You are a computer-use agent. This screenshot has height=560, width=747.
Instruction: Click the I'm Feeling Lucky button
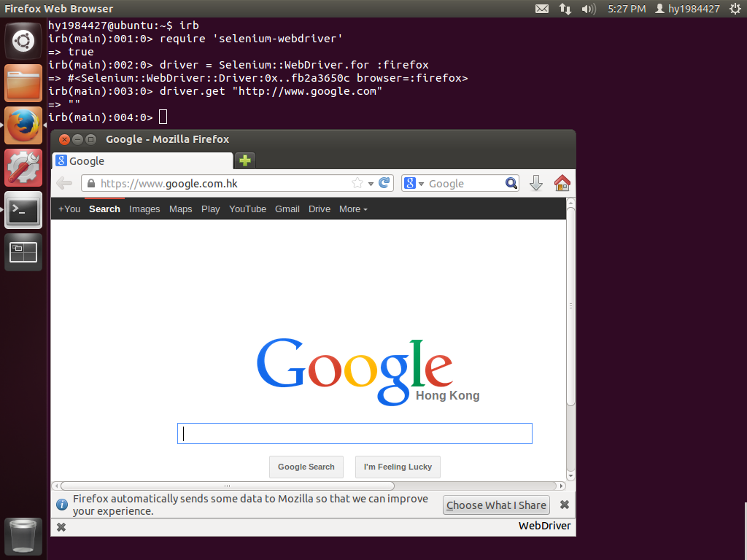(398, 467)
